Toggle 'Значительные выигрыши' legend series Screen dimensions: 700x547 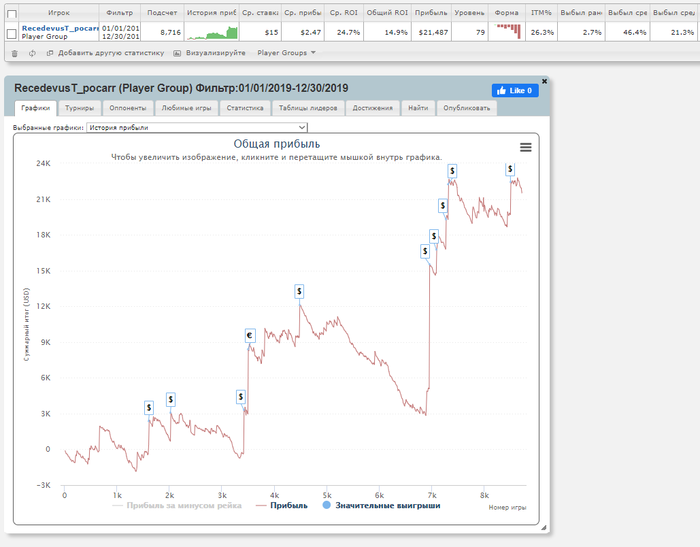(x=381, y=505)
